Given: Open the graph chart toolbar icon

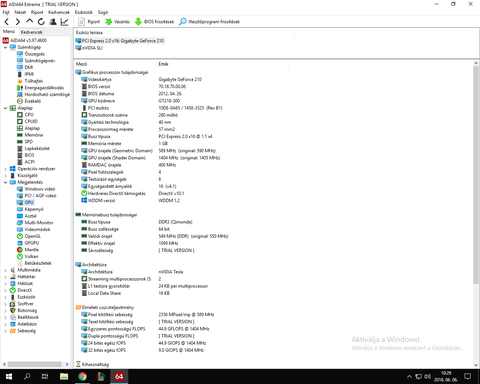Looking at the screenshot, I should coord(64,22).
